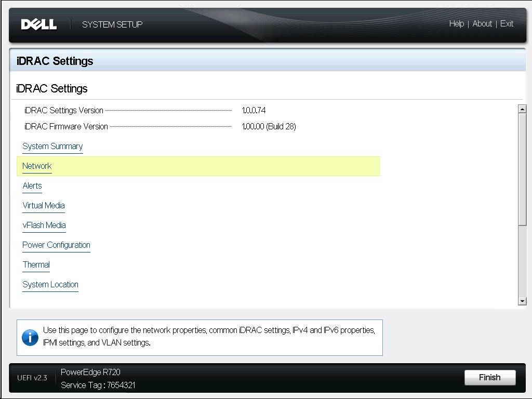Screen dimensions: 532x399
Task: Open the Power Configuration page
Action: coord(56,245)
